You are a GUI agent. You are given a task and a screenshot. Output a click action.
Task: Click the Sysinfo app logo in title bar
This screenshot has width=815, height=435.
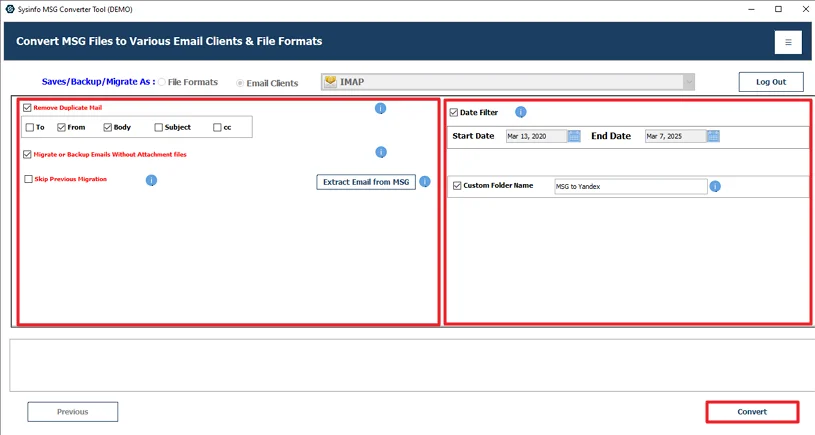10,9
